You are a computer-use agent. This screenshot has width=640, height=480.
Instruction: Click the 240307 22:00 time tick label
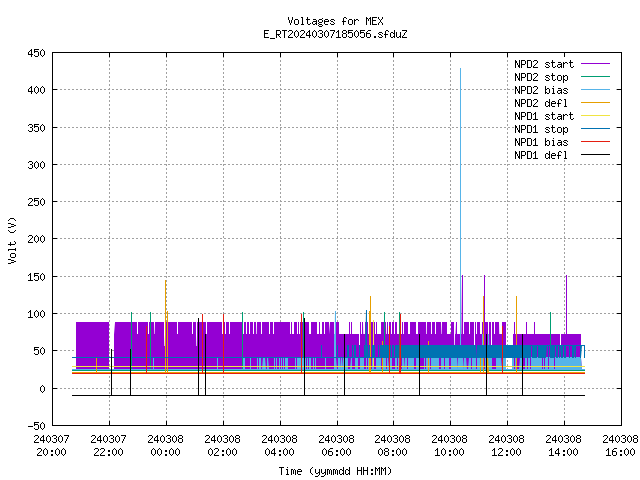[109, 446]
